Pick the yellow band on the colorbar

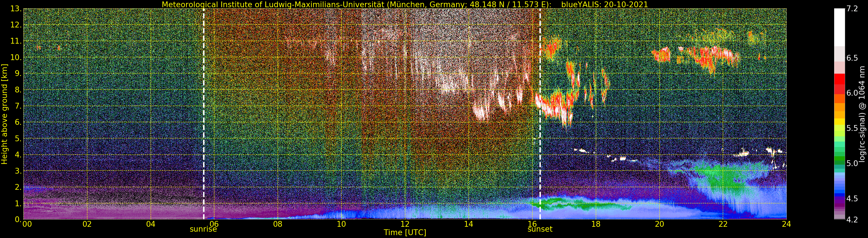click(x=839, y=122)
